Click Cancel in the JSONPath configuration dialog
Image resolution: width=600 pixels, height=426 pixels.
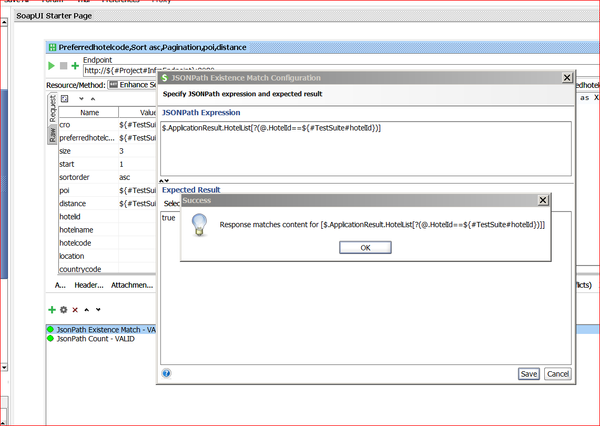(x=557, y=373)
